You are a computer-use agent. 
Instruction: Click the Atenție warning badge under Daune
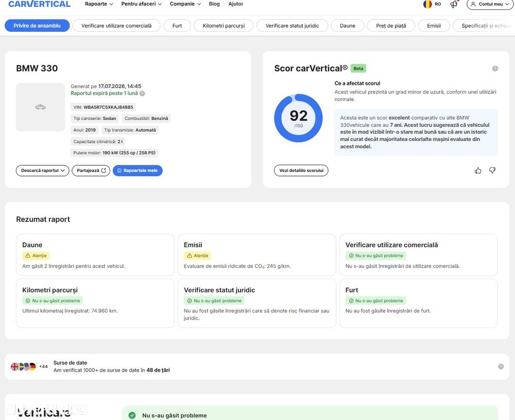36,255
